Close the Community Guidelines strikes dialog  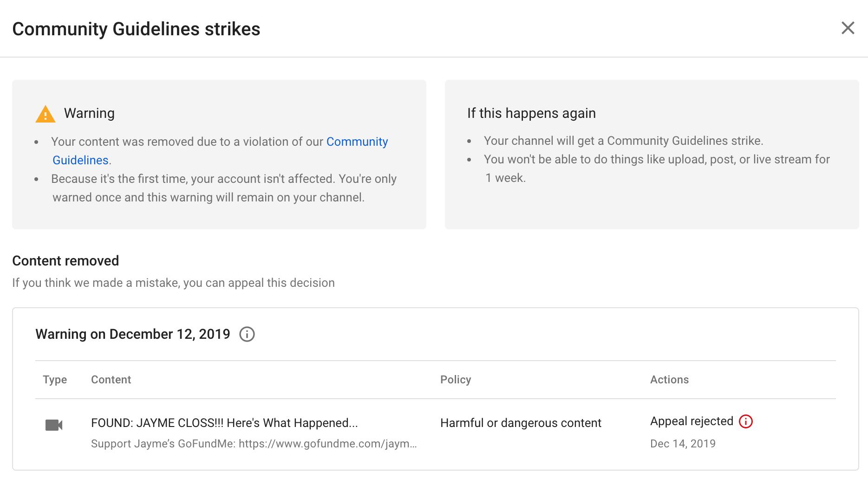pyautogui.click(x=848, y=28)
